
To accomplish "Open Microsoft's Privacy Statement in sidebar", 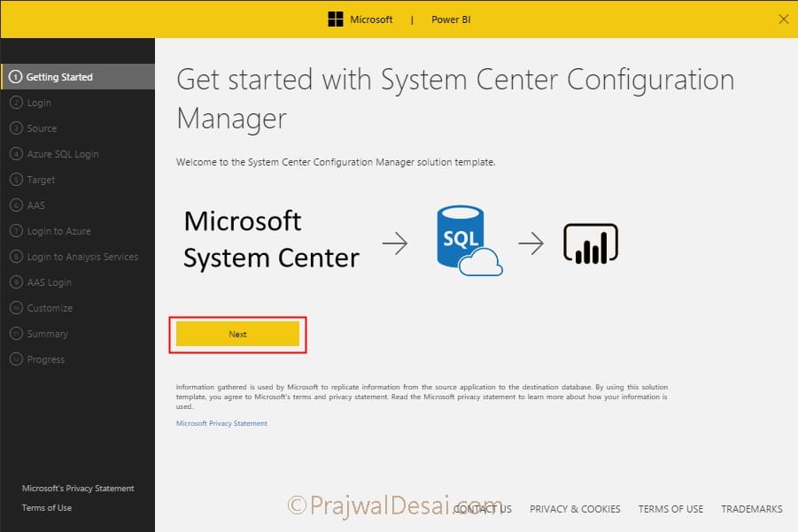I will [78, 489].
